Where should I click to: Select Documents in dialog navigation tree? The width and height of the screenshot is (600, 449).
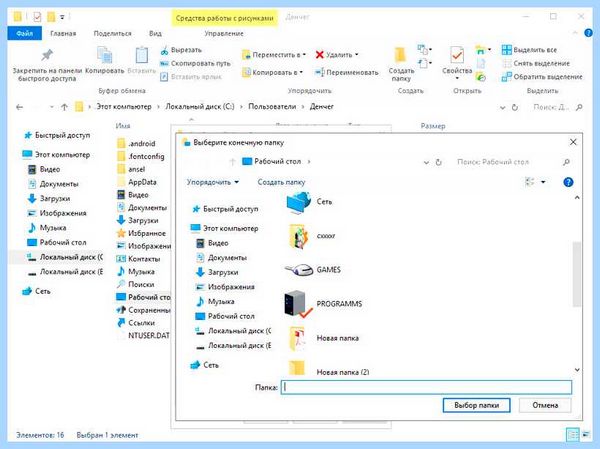[221, 258]
